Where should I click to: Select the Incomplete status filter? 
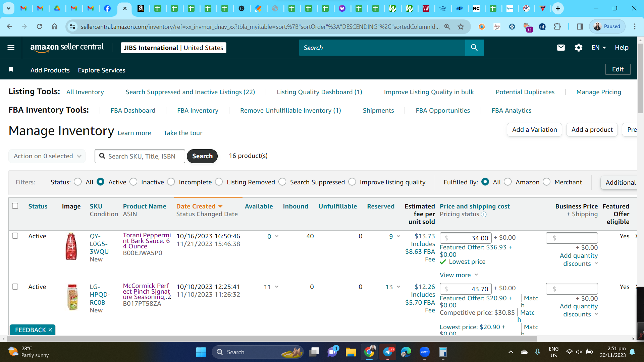(x=171, y=182)
